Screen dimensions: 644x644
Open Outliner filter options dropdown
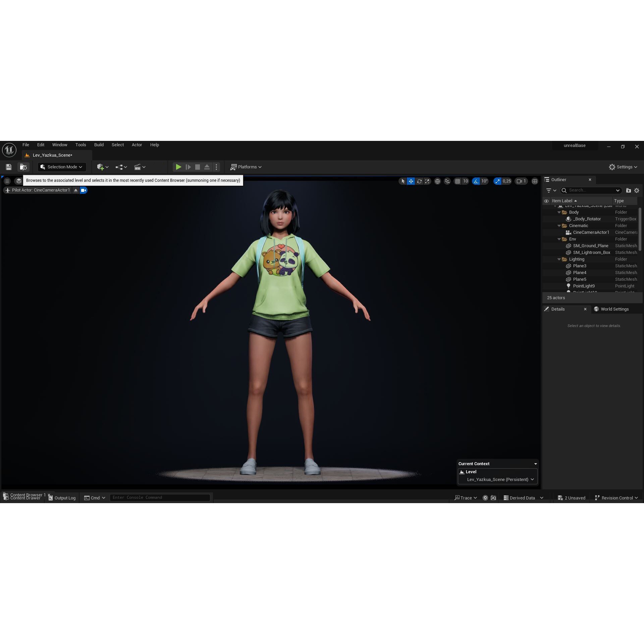pyautogui.click(x=551, y=191)
